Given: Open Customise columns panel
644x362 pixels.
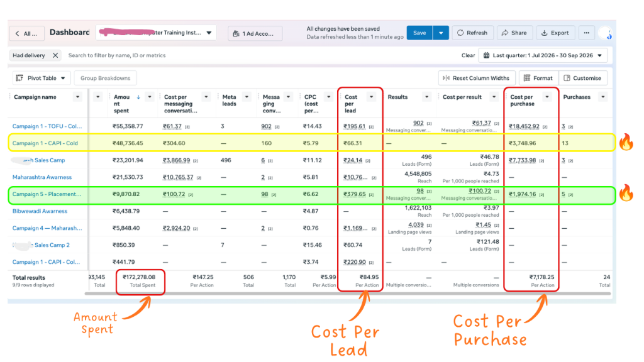Looking at the screenshot, I should point(582,78).
